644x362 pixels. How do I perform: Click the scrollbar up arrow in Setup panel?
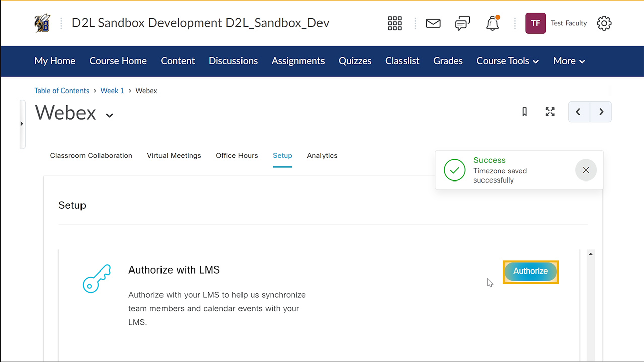coord(591,254)
